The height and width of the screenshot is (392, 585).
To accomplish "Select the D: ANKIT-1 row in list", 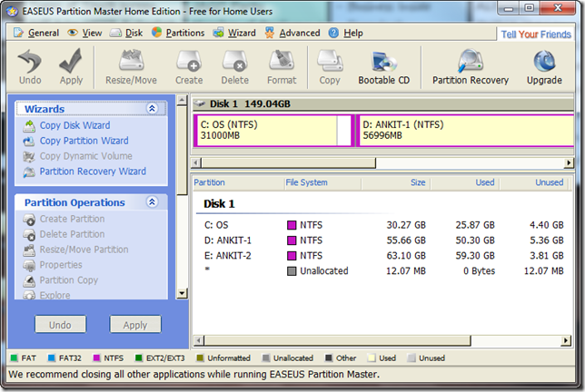I will pos(383,240).
